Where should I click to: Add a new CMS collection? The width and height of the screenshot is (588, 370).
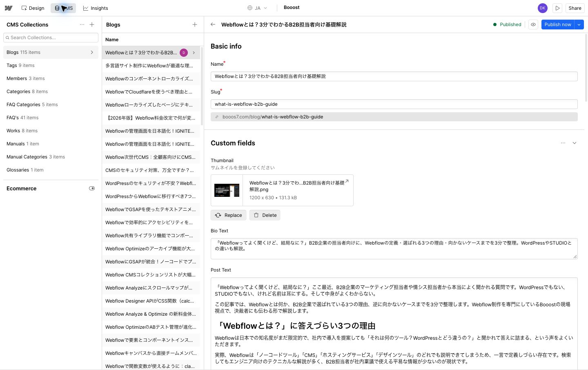92,25
